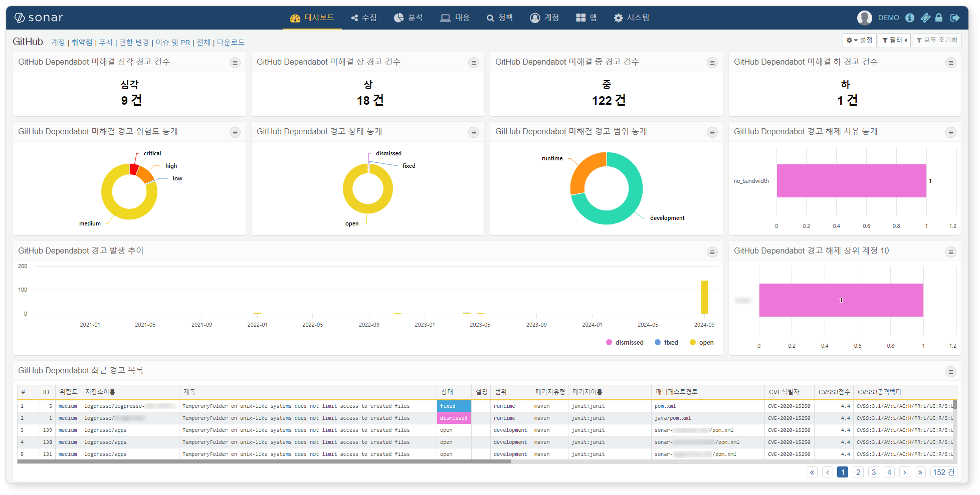Screen dimensions: 980x495
Task: Click the table horizontal scrollbar
Action: coord(264,461)
